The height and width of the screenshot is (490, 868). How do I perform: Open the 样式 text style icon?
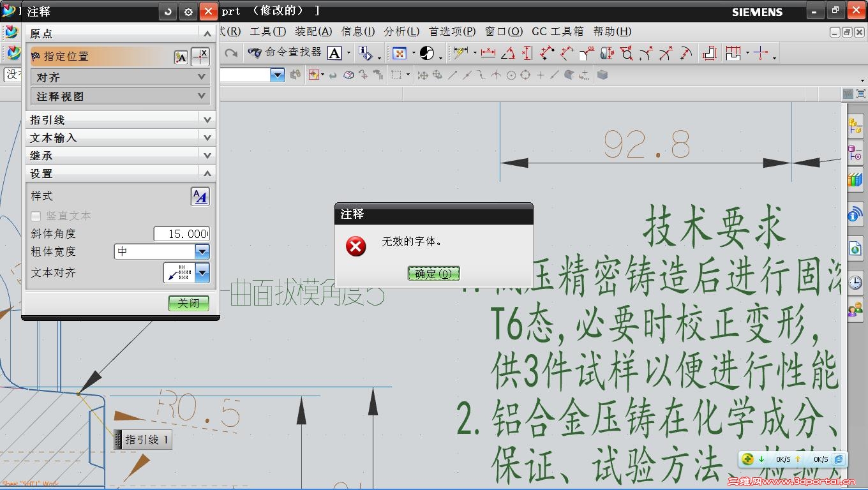(200, 197)
